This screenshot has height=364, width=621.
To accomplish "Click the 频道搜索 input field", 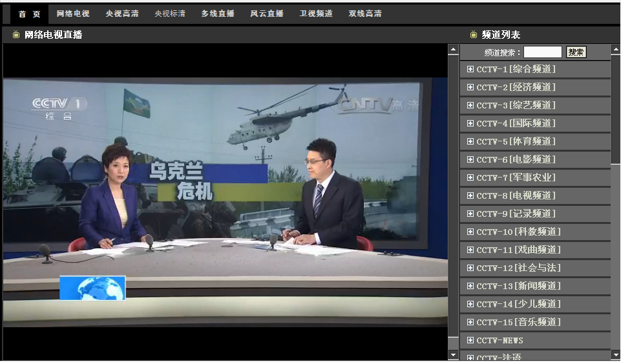I will click(543, 52).
